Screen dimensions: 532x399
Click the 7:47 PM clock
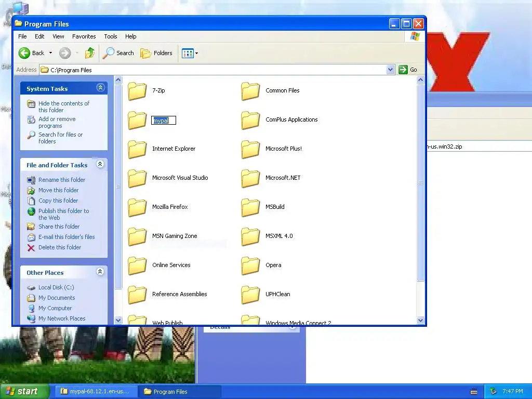point(513,391)
